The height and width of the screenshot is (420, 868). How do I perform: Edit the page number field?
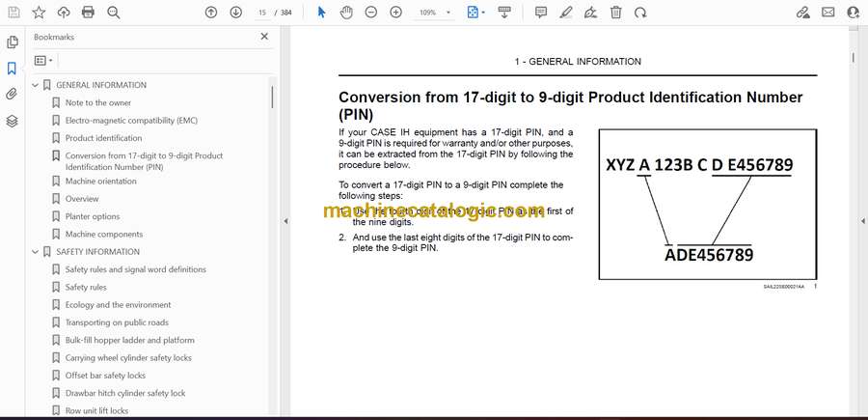tap(262, 13)
